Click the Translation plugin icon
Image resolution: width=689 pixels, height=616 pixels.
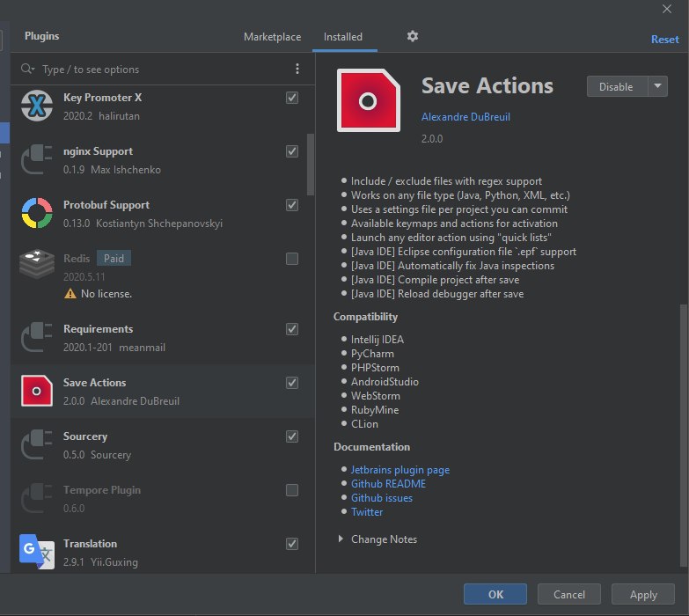pyautogui.click(x=37, y=552)
